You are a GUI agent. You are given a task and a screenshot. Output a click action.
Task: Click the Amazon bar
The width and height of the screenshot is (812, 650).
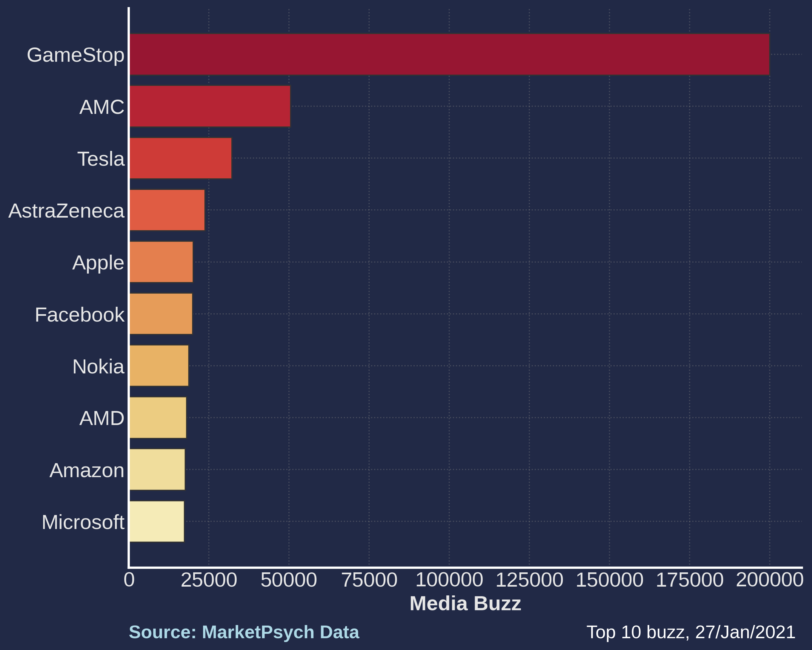[158, 470]
